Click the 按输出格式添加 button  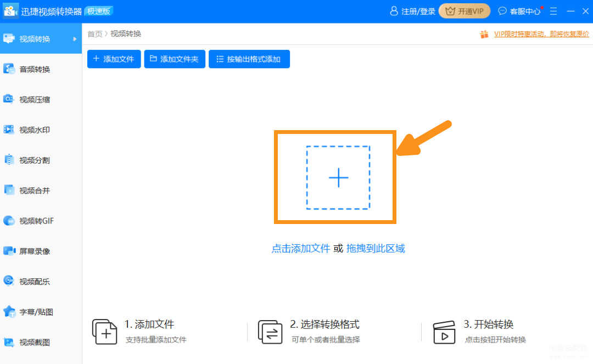click(x=249, y=59)
